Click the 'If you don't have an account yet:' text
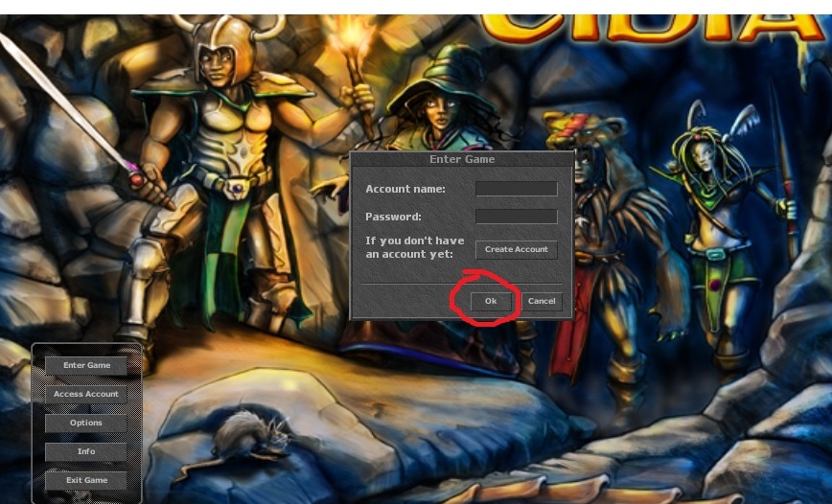Screen dimensions: 832x504 [415, 247]
